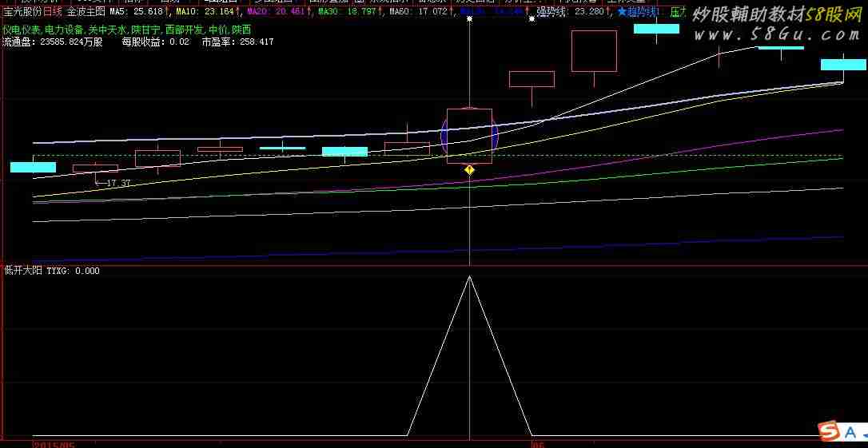Click the 强势线: 23.280 readout

pyautogui.click(x=570, y=11)
